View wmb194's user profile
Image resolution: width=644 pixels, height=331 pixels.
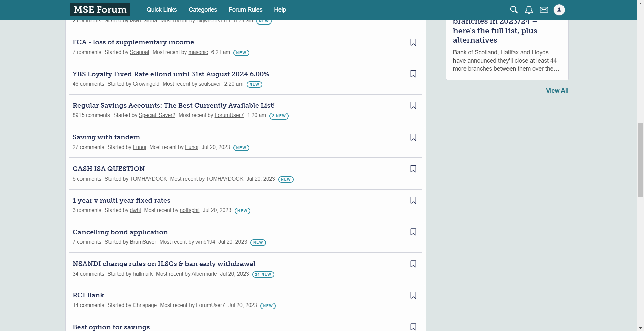pos(205,242)
